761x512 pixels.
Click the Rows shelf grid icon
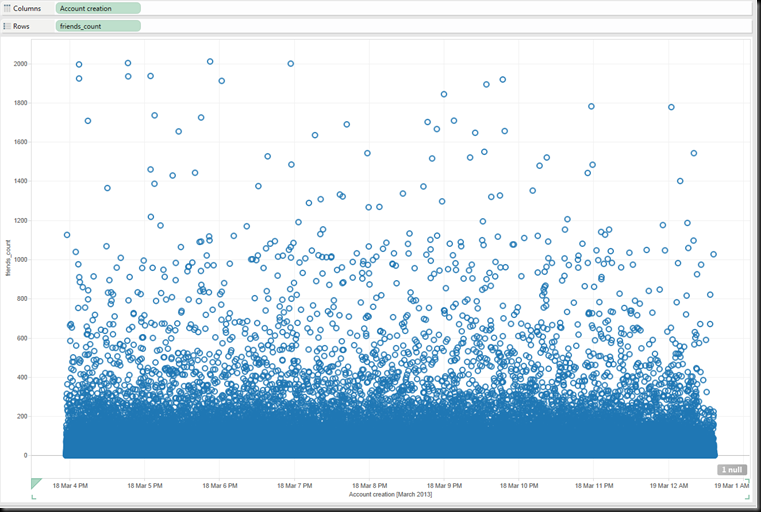[x=7, y=26]
